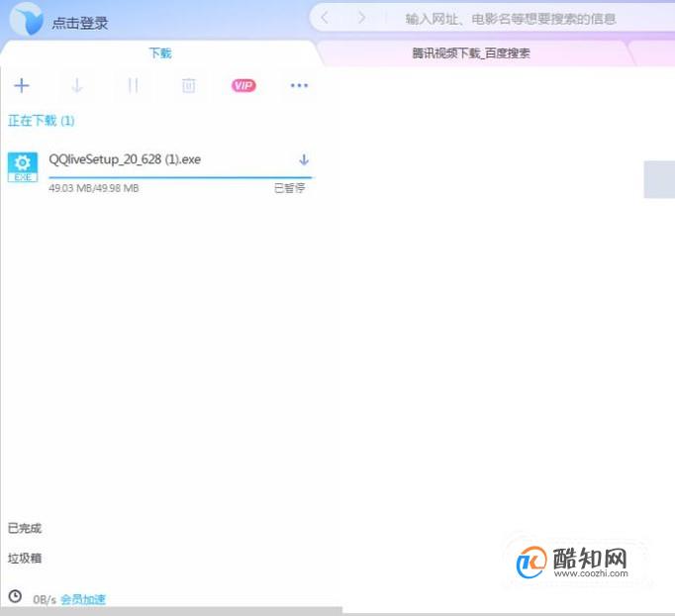Click the delete trash toolbar icon
The height and width of the screenshot is (616, 675).
189,85
